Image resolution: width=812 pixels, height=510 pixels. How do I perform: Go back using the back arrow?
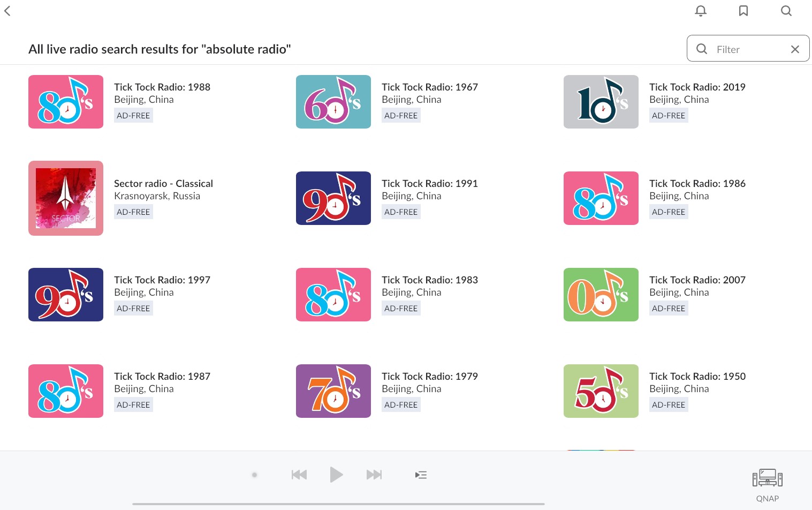point(7,11)
